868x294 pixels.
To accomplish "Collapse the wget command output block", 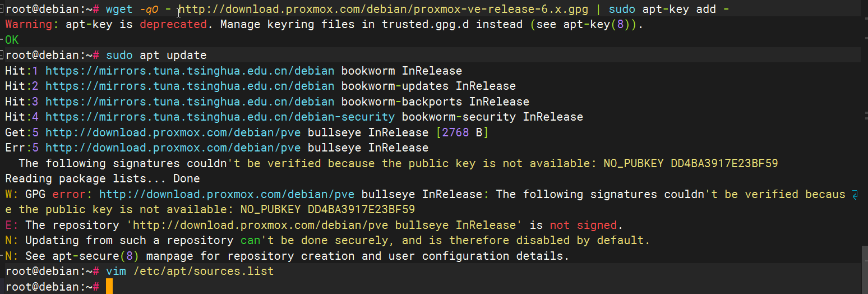I will [2, 9].
